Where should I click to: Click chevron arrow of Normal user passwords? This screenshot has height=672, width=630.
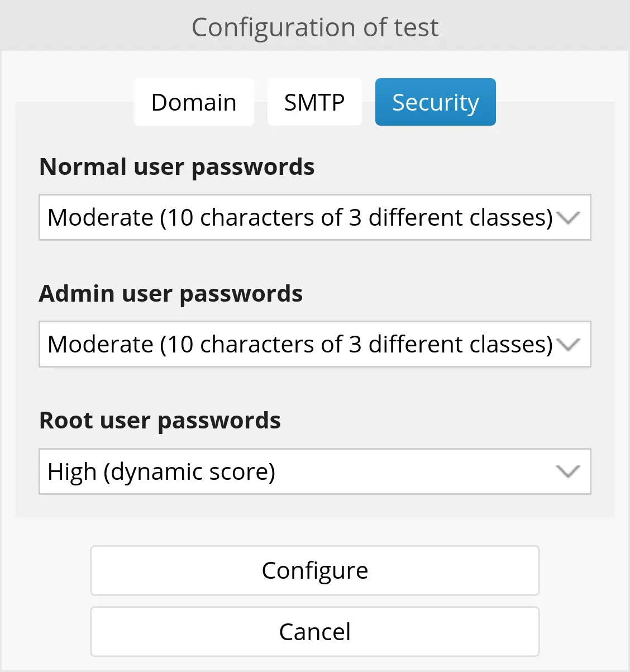(569, 218)
